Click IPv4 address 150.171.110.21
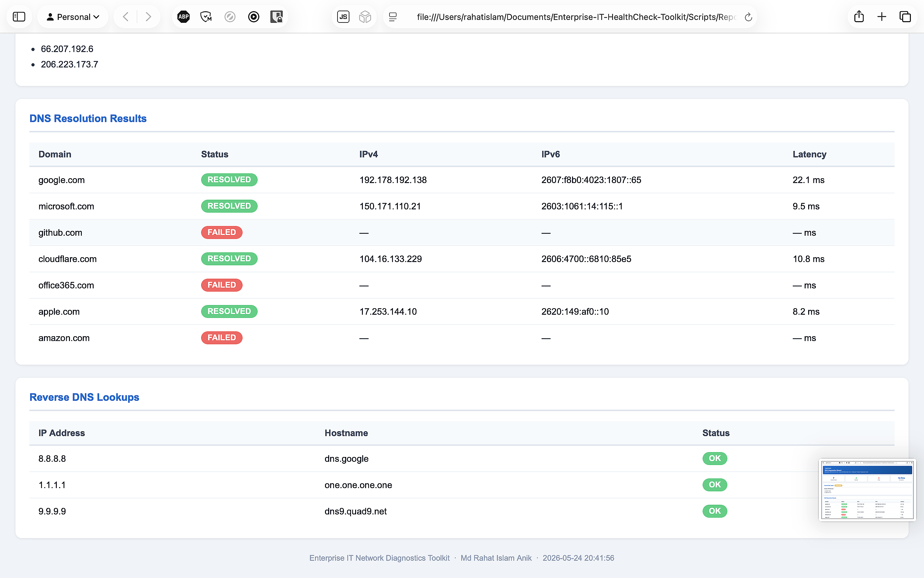 390,206
